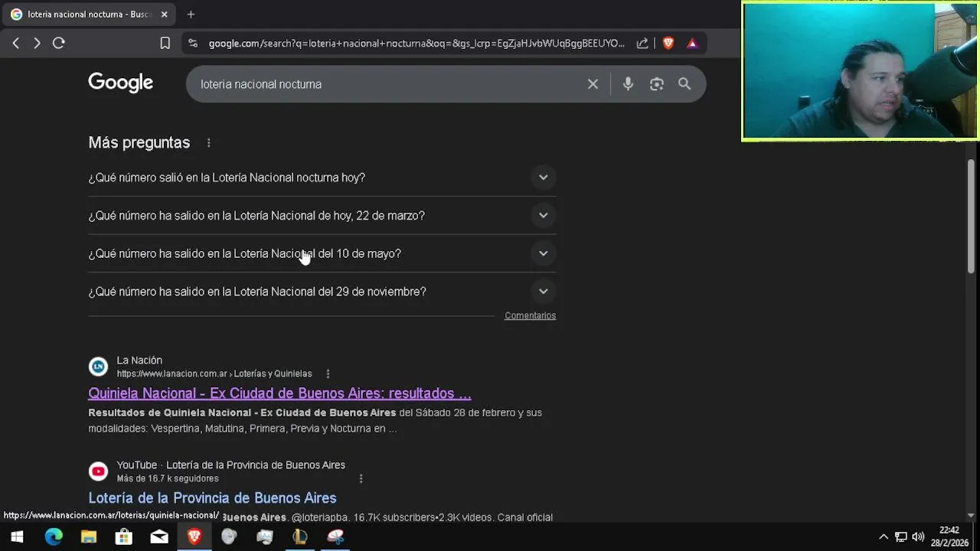Search by image with the camera icon
The image size is (980, 551).
click(x=656, y=84)
